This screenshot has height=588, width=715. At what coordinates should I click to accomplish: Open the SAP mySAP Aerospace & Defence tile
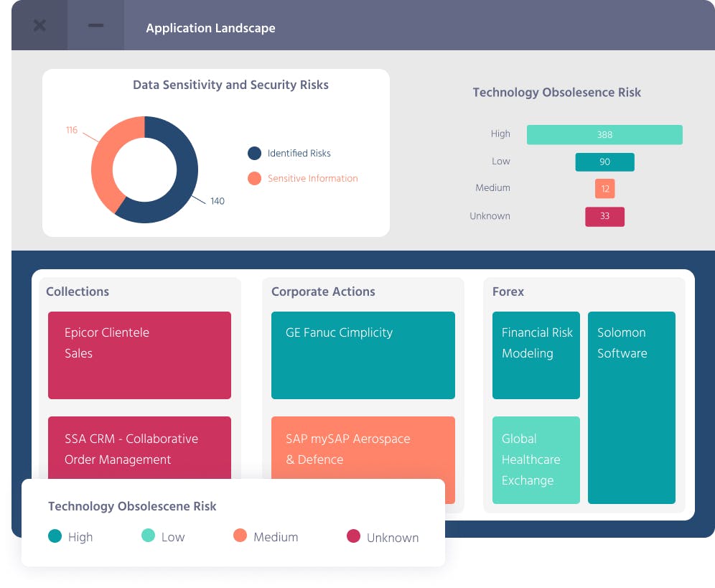click(x=363, y=447)
